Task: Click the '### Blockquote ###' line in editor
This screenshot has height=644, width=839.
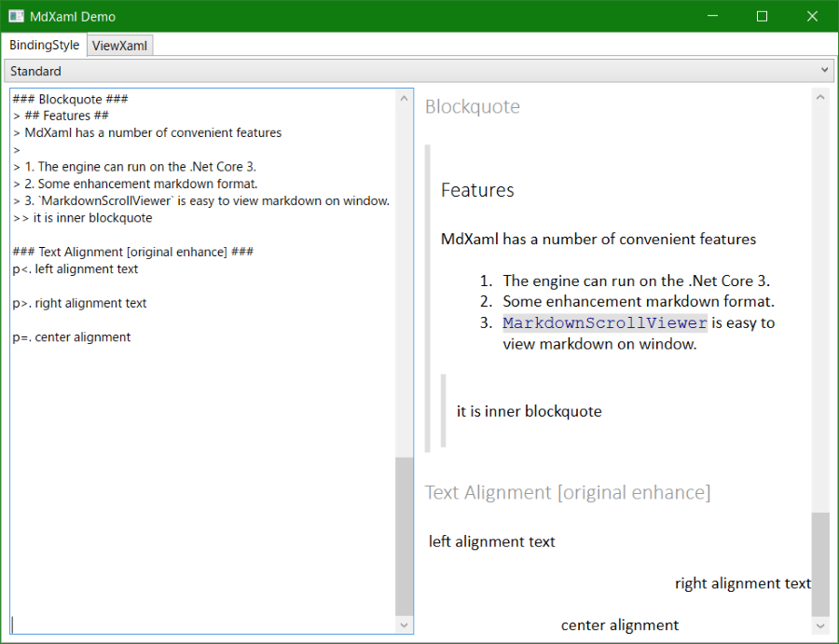Action: pyautogui.click(x=70, y=99)
